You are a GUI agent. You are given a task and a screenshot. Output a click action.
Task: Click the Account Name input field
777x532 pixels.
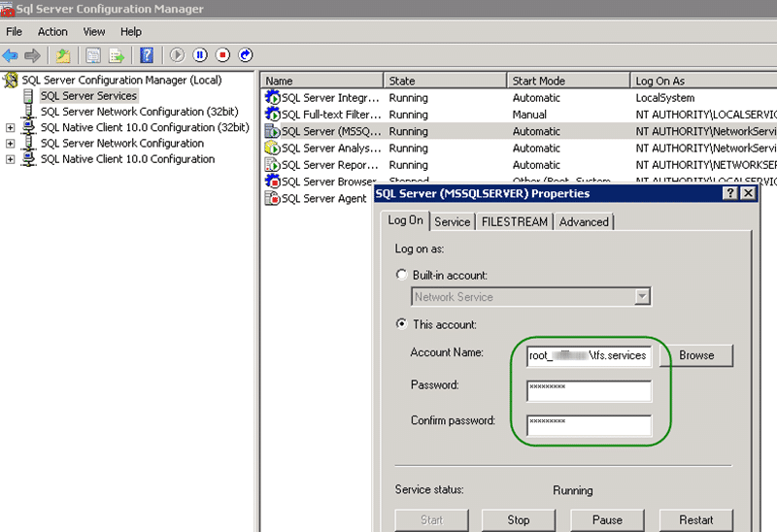pyautogui.click(x=590, y=356)
